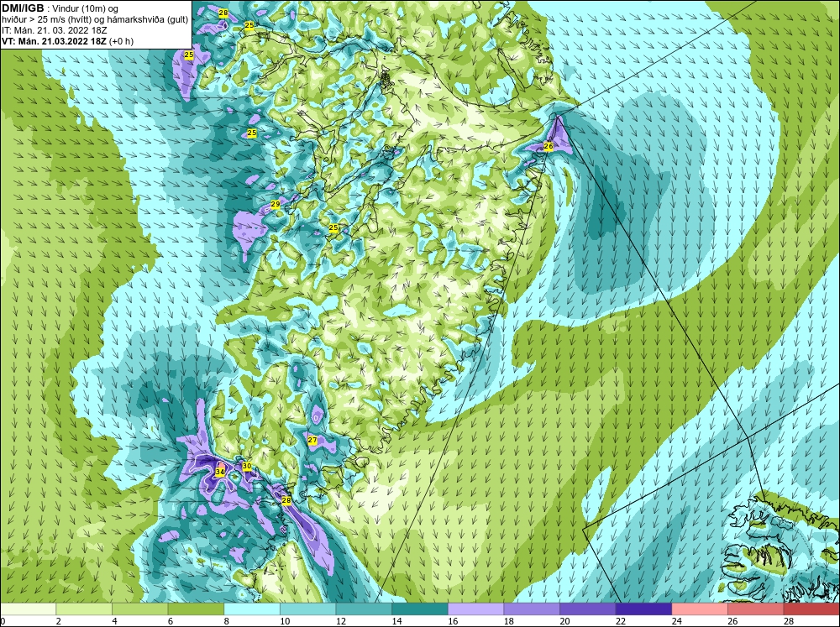840x627 pixels.
Task: Click 'IT: Mán. 21. 03. 2022 18Z' line
Action: tap(54, 30)
